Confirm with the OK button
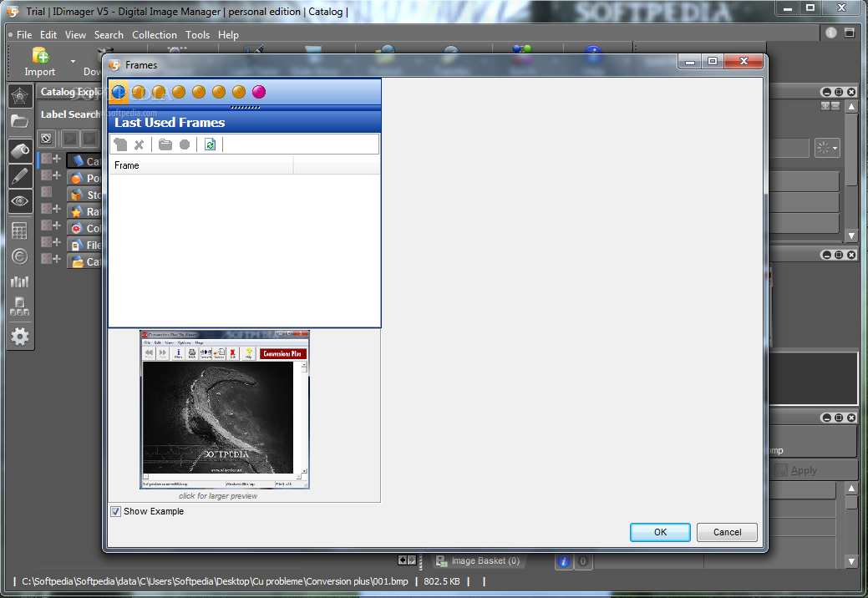The height and width of the screenshot is (598, 868). pyautogui.click(x=660, y=532)
